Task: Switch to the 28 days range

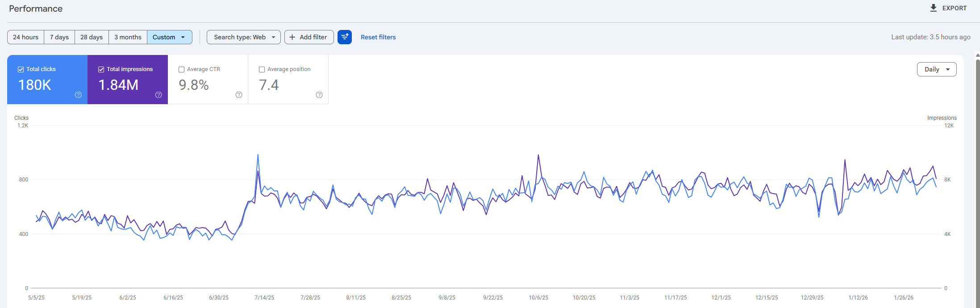Action: point(92,37)
